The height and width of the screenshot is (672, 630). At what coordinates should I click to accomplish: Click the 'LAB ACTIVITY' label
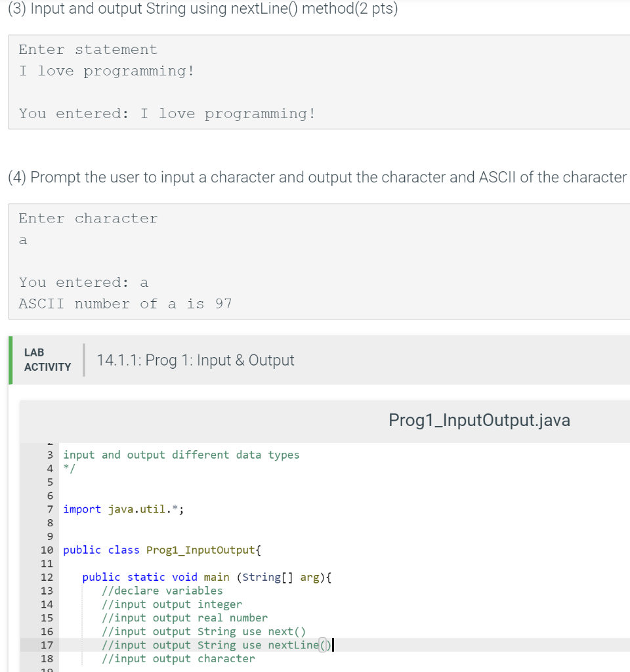click(x=47, y=360)
